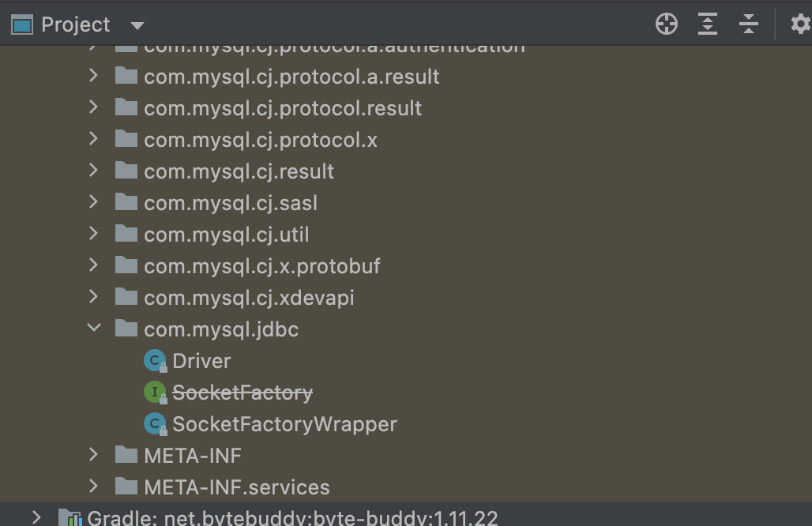Select the deprecated SocketFactory item
Viewport: 812px width, 526px height.
242,393
